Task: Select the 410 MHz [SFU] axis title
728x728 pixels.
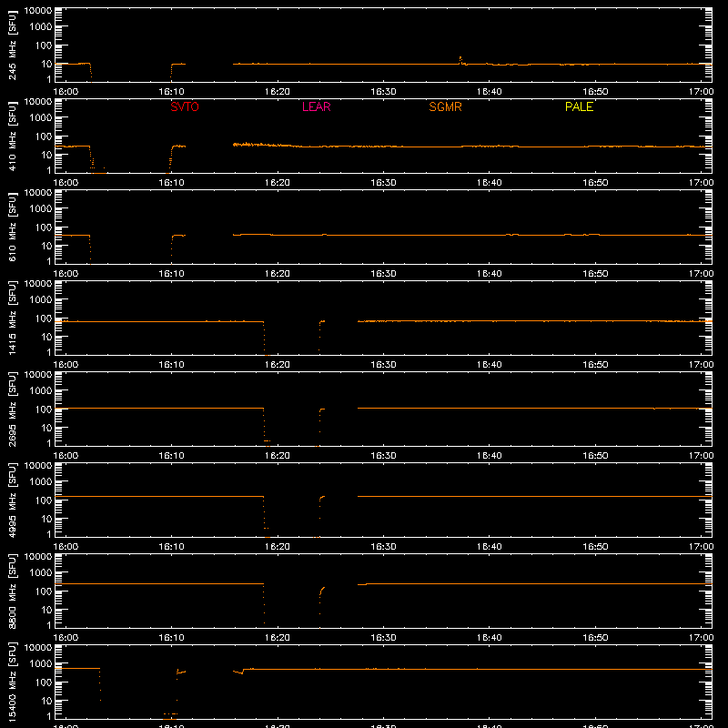Action: point(12,136)
